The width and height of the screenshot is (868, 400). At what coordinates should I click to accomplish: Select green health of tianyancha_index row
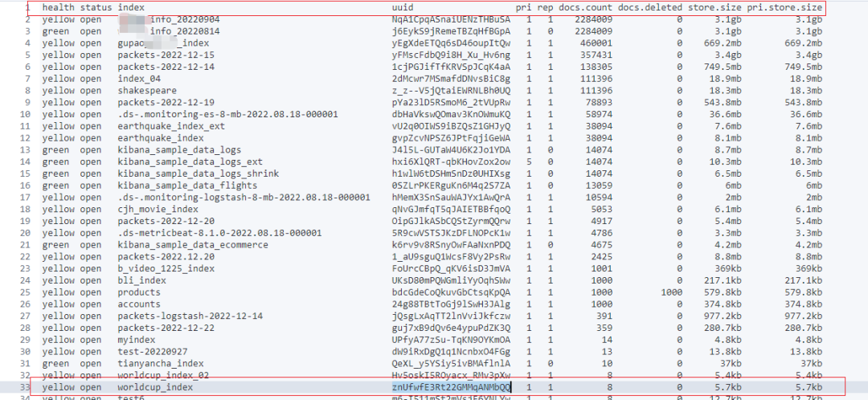[56, 364]
